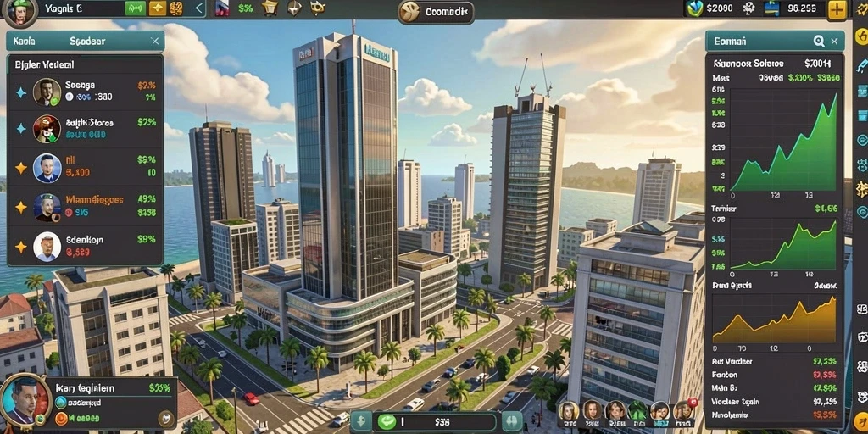The image size is (868, 434).
Task: Click the orange brain icon near player name
Action: [x=176, y=8]
